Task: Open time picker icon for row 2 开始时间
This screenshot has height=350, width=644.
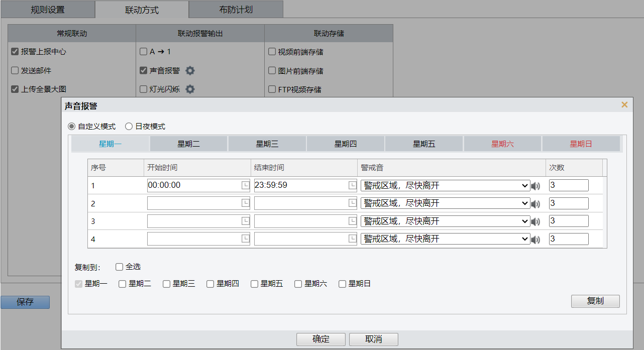Action: pos(245,203)
